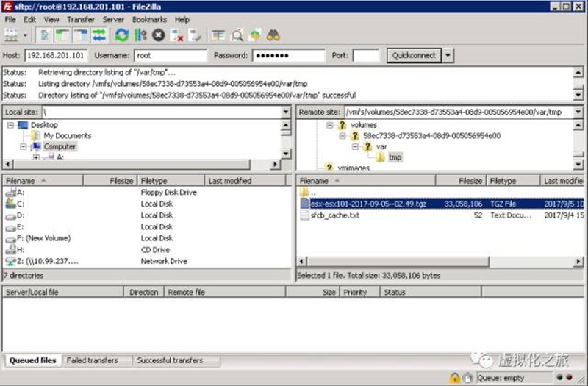
Task: Switch to Failed transfers tab
Action: click(x=93, y=360)
